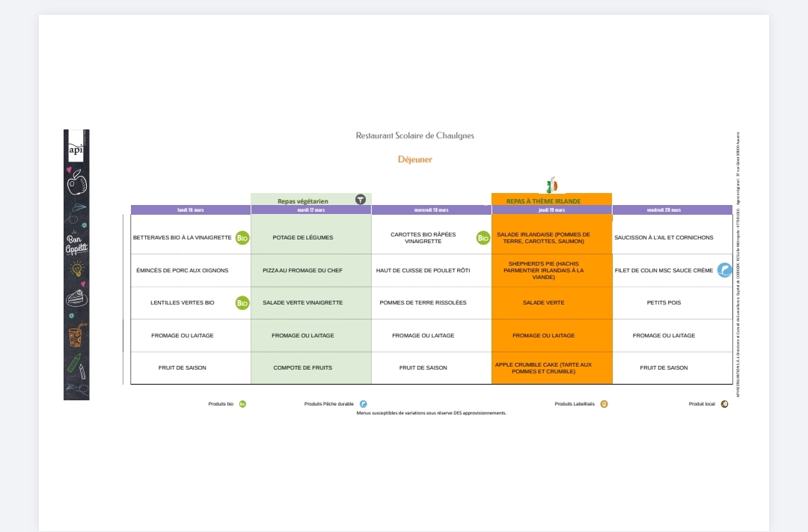The height and width of the screenshot is (532, 808).
Task: Select the vendredi 20 mars column header
Action: point(672,210)
